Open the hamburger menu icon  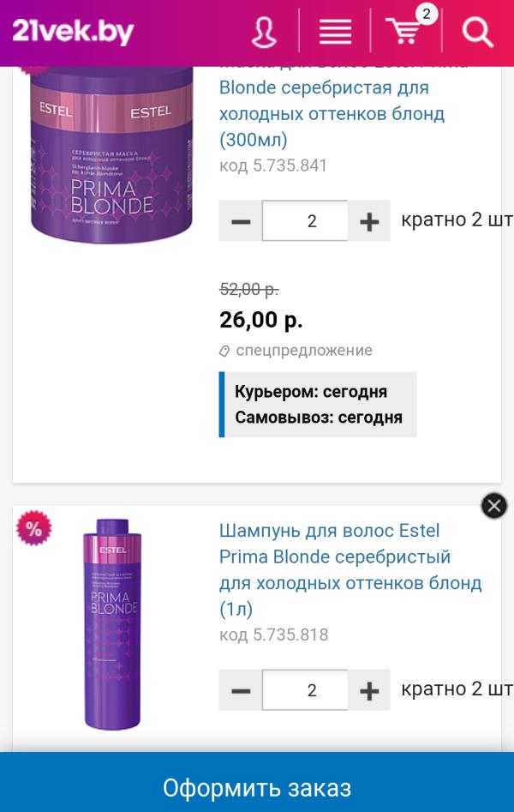click(x=335, y=33)
